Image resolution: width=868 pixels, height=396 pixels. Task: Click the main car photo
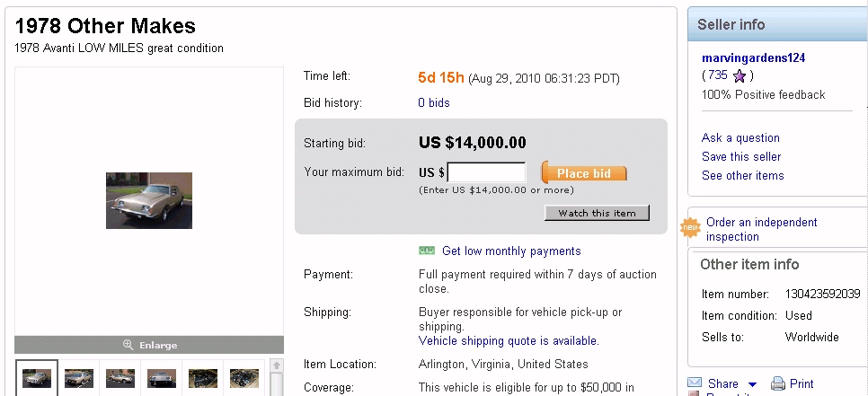(x=149, y=200)
